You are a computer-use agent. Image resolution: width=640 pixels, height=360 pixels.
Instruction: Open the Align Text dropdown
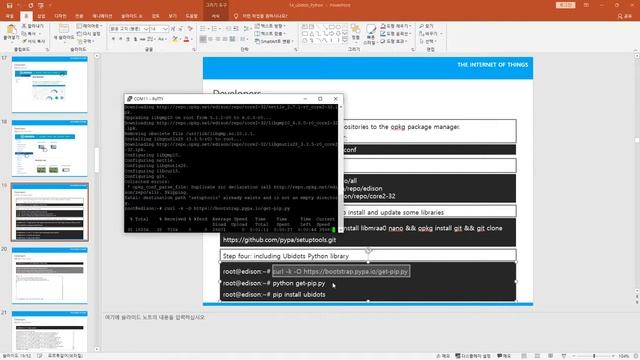pyautogui.click(x=269, y=33)
